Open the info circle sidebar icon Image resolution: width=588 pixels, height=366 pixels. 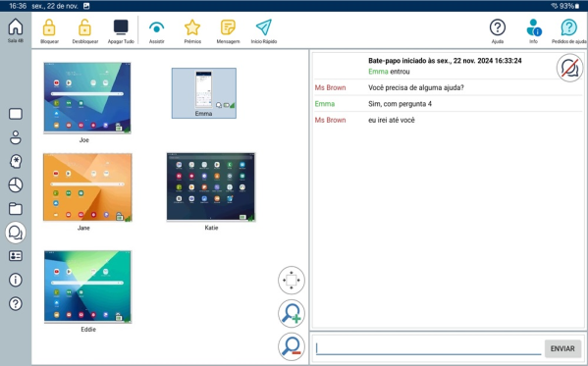click(x=16, y=280)
